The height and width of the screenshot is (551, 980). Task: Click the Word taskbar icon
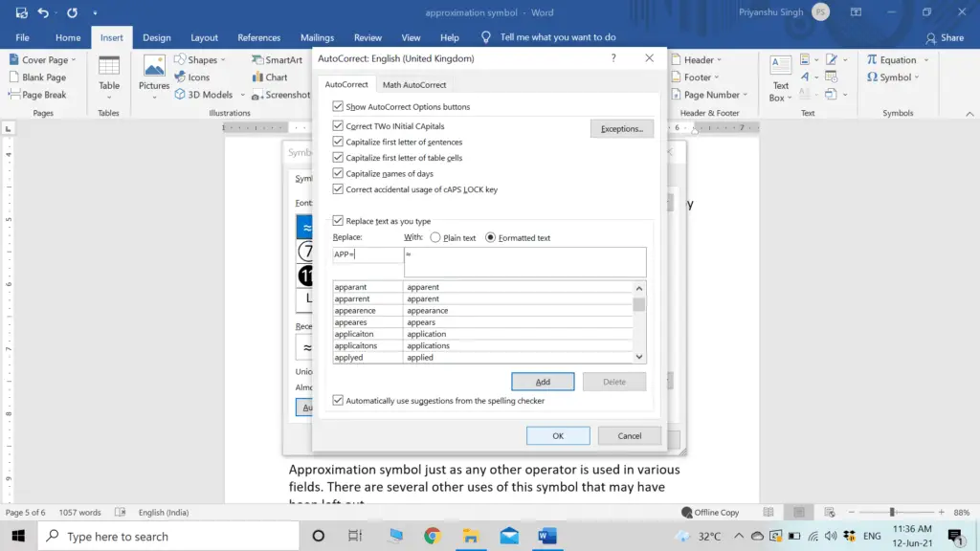[x=547, y=536]
